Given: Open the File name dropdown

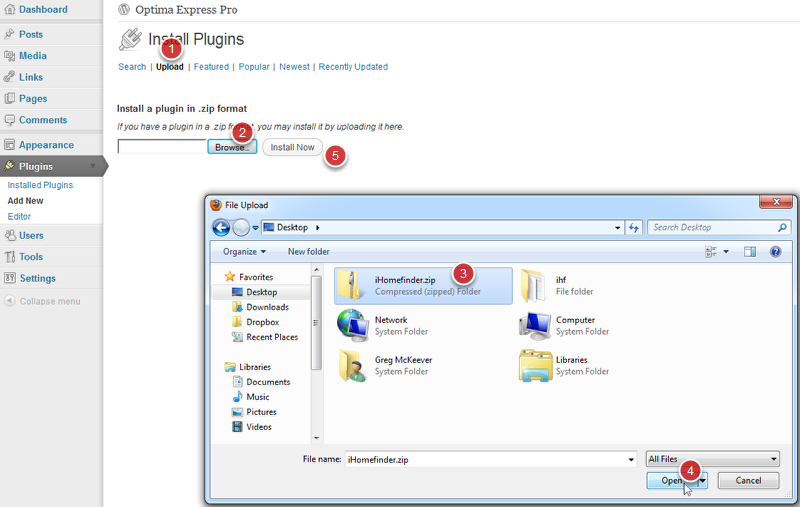Looking at the screenshot, I should click(631, 460).
